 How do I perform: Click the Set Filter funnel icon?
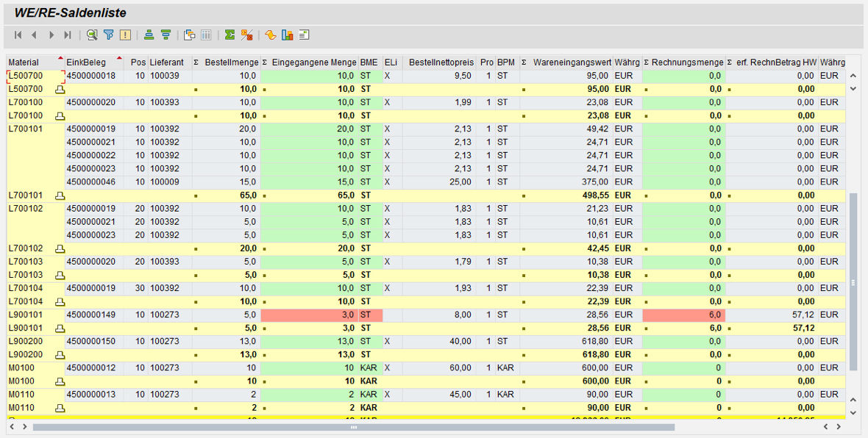tap(109, 35)
